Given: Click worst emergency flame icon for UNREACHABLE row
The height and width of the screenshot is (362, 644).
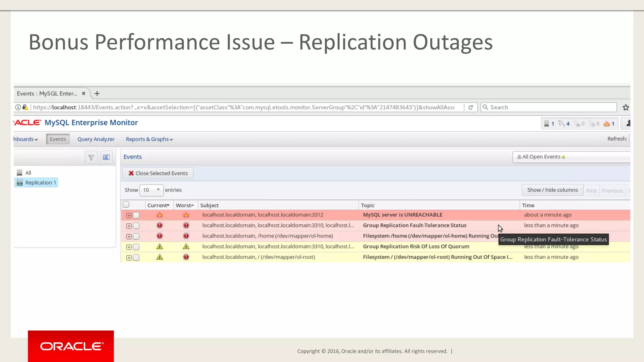Looking at the screenshot, I should pos(186,215).
